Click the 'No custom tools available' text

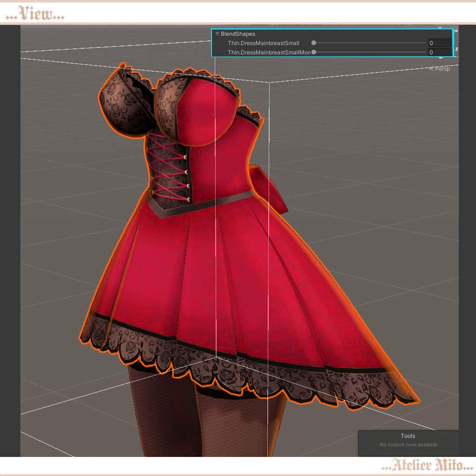408,444
